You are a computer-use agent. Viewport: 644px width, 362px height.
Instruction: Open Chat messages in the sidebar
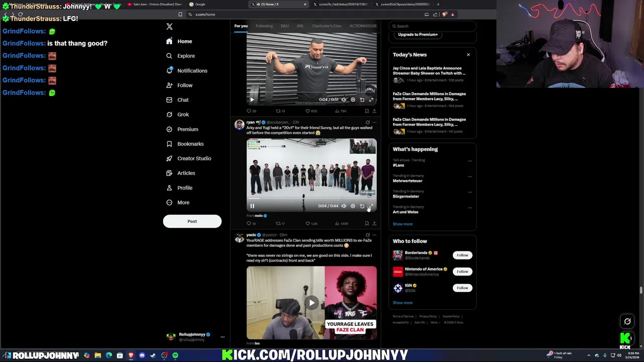[178, 100]
